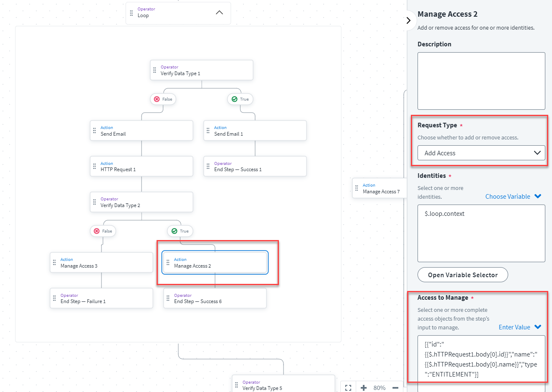The image size is (552, 392).
Task: Select the Manage Access 2 action node
Action: tap(215, 263)
